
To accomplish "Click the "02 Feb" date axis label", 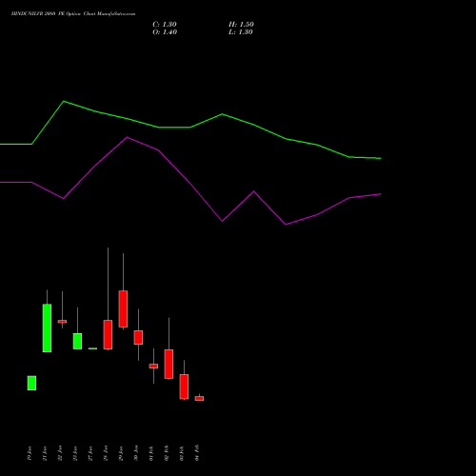I will coord(167,453).
